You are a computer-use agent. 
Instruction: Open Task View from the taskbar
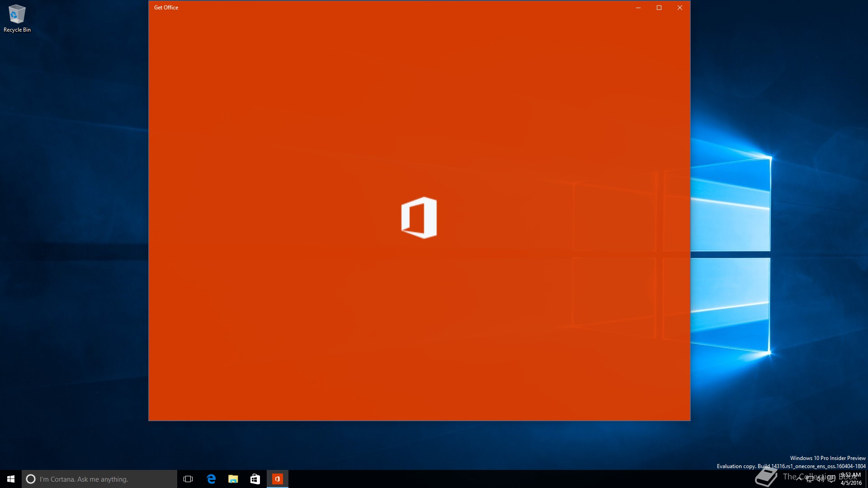click(x=188, y=479)
